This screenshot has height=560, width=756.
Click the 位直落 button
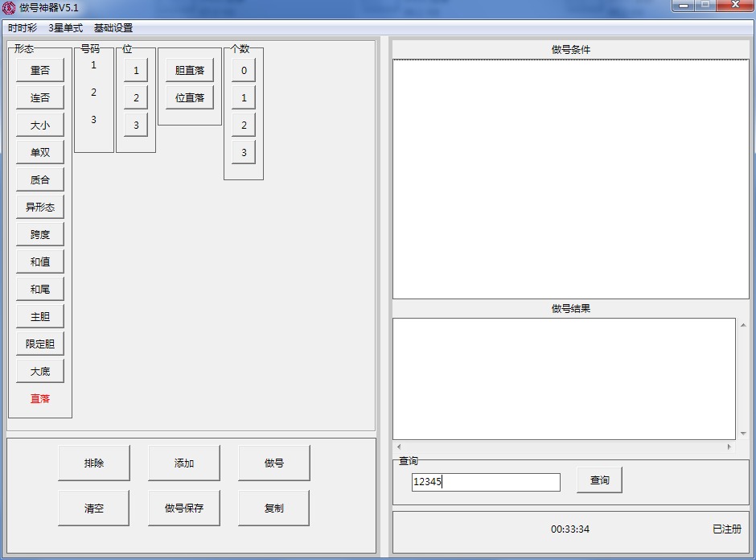pos(190,98)
